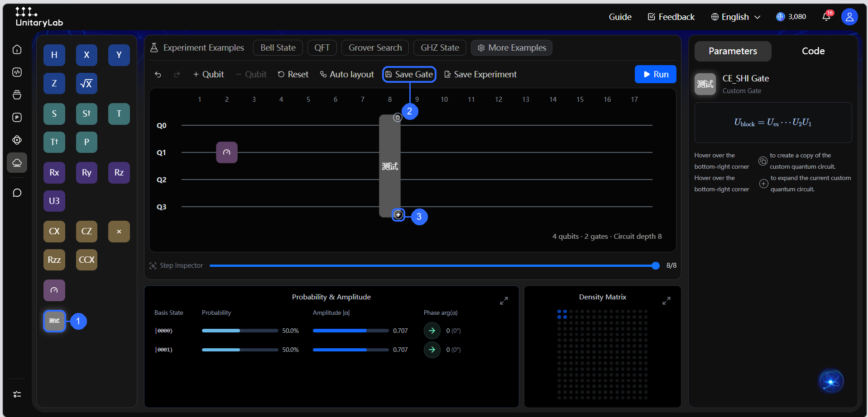The width and height of the screenshot is (868, 417).
Task: Pick the S-dagger gate
Action: point(86,114)
